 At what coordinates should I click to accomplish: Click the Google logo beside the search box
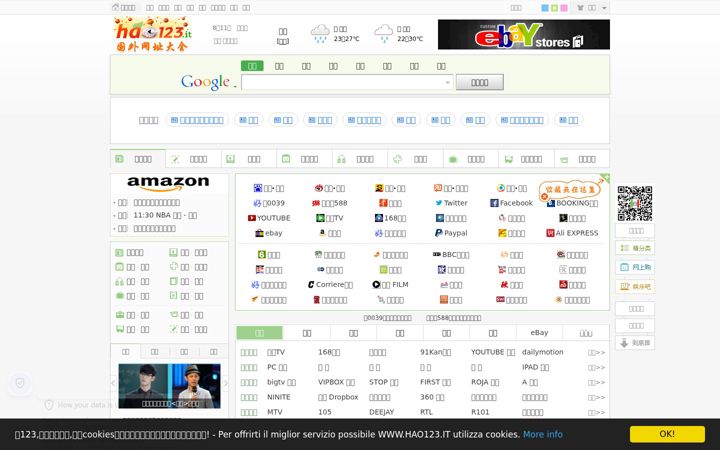(x=205, y=82)
